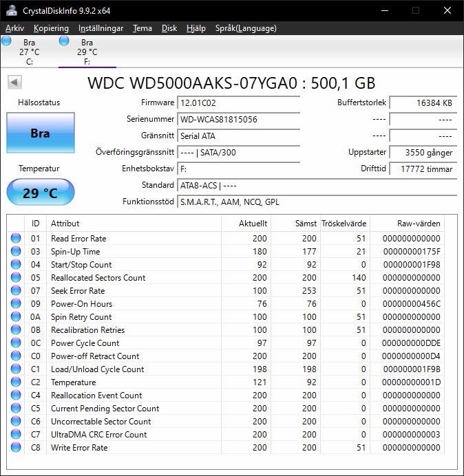Image resolution: width=464 pixels, height=476 pixels.
Task: Click status orb of Start/Stop Count row
Action: (x=16, y=264)
